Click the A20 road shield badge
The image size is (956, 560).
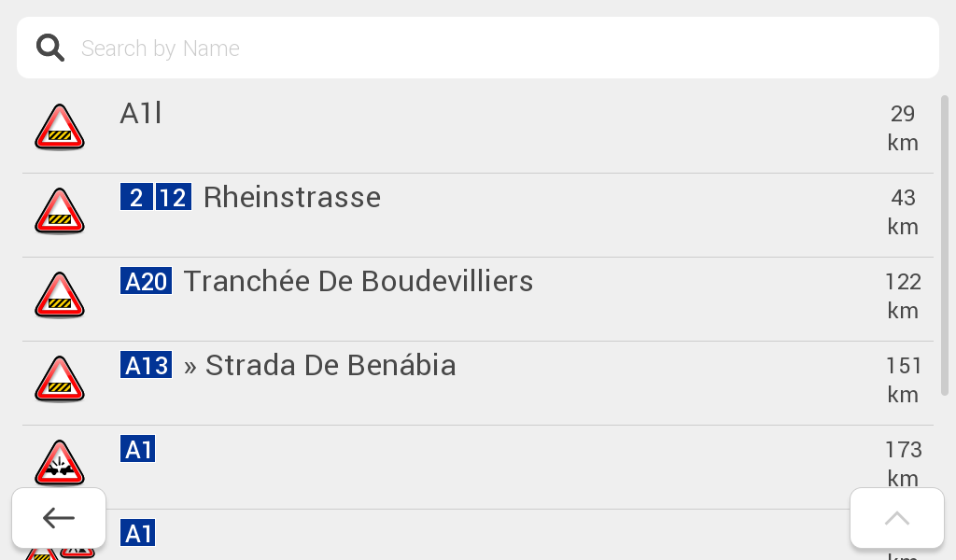[x=146, y=282]
